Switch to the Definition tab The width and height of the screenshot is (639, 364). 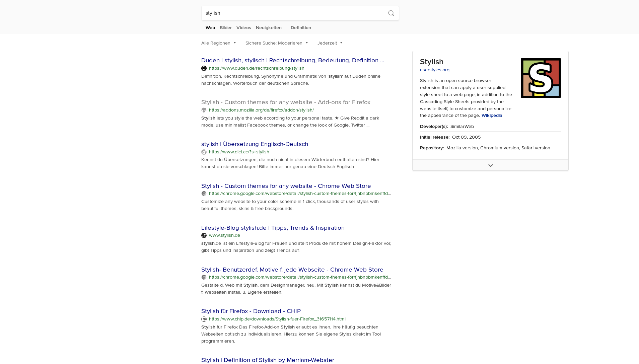click(x=301, y=28)
